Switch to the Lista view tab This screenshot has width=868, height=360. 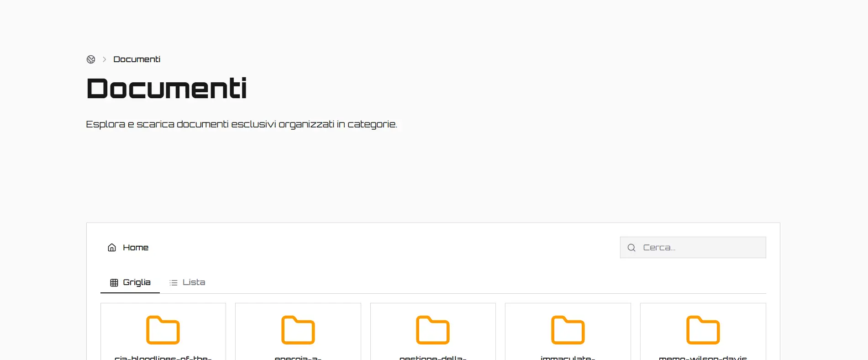tap(187, 282)
